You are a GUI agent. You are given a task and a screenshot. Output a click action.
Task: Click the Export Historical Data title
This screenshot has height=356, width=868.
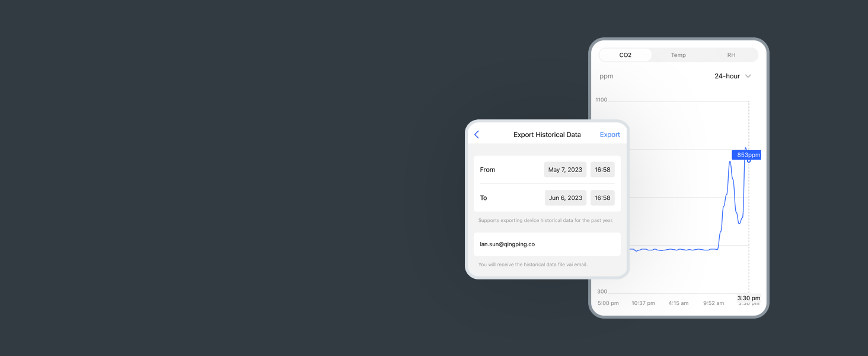point(547,135)
